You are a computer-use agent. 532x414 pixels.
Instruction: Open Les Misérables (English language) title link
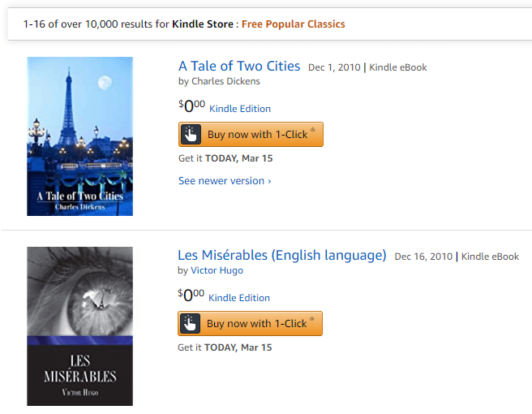pos(282,255)
